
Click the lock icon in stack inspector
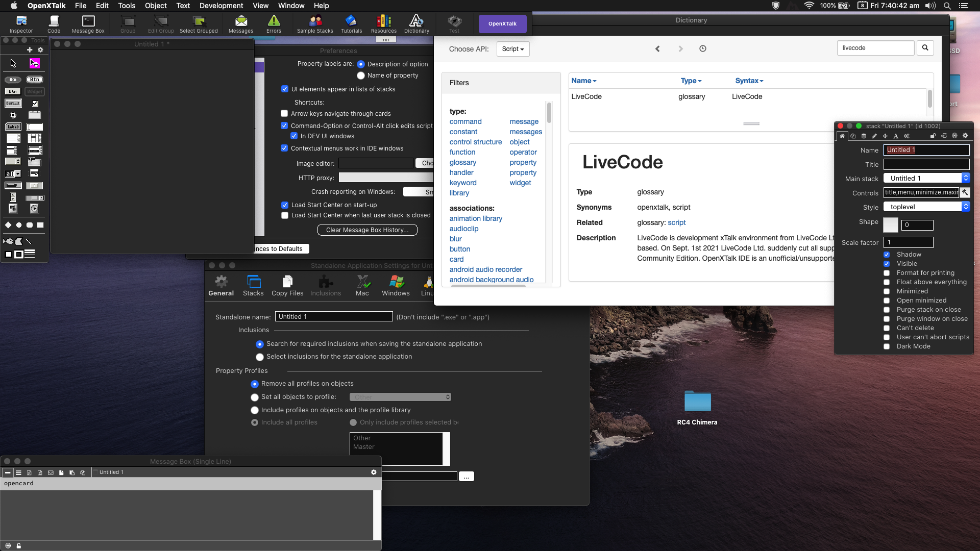coord(933,136)
